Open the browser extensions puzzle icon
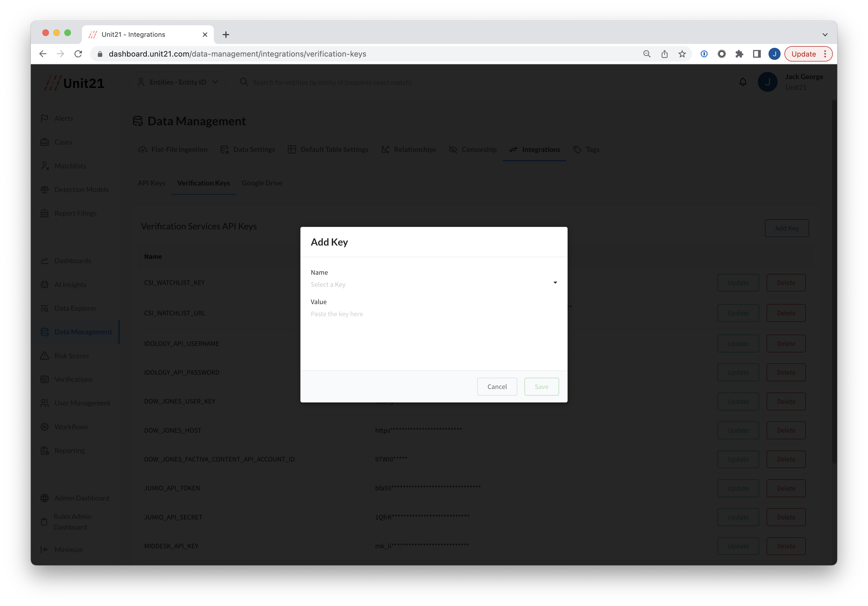This screenshot has height=606, width=868. [x=739, y=54]
